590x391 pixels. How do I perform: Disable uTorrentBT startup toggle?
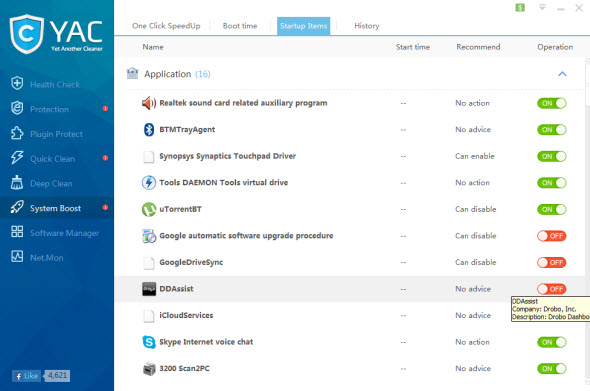click(552, 209)
